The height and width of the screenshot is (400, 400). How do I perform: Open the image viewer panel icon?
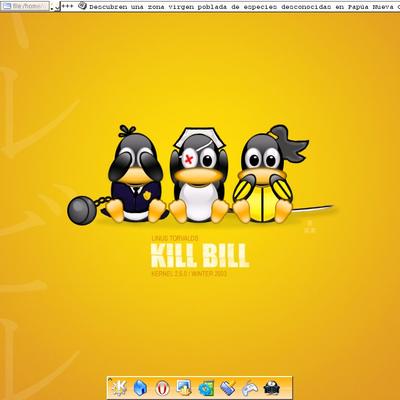[x=184, y=388]
